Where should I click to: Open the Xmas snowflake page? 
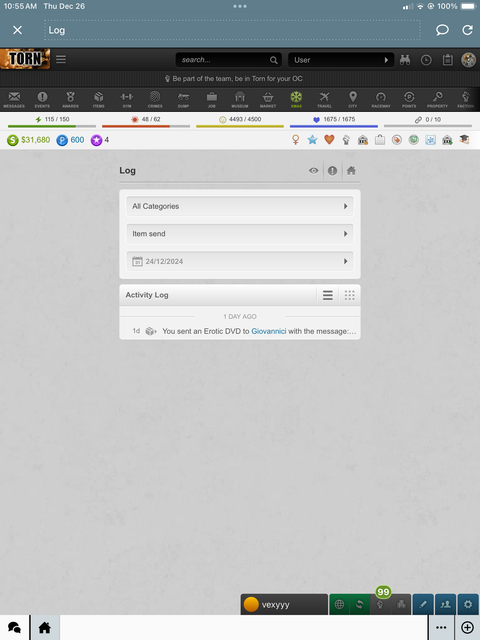296,99
